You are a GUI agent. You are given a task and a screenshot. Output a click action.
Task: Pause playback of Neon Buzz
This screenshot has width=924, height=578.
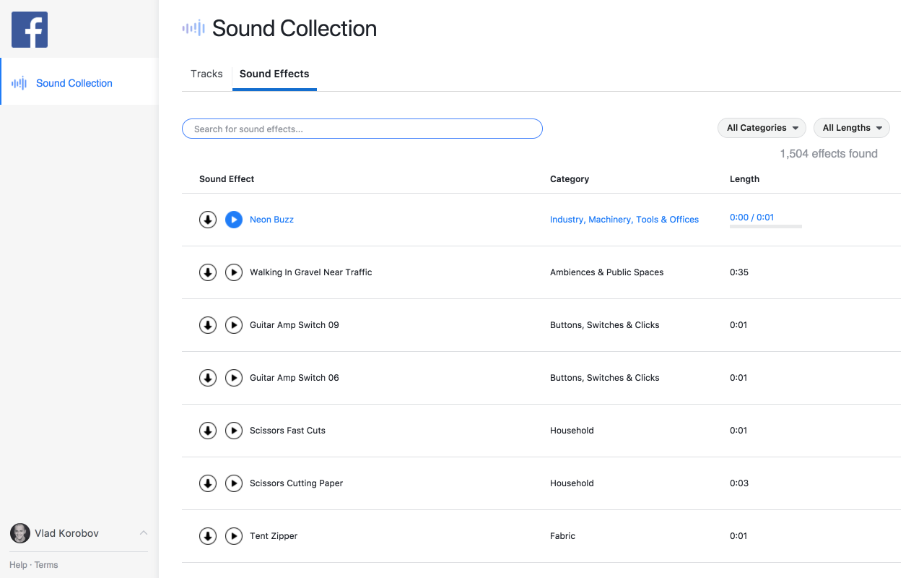pos(234,220)
